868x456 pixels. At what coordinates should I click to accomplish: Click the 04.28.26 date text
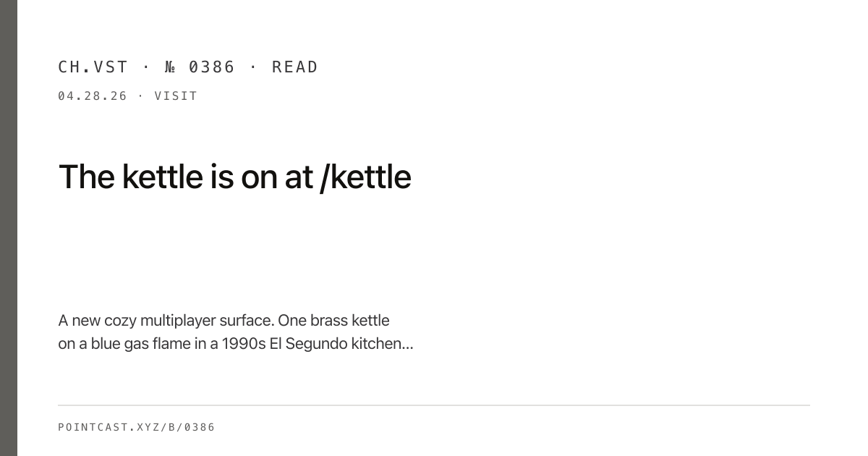click(x=93, y=96)
